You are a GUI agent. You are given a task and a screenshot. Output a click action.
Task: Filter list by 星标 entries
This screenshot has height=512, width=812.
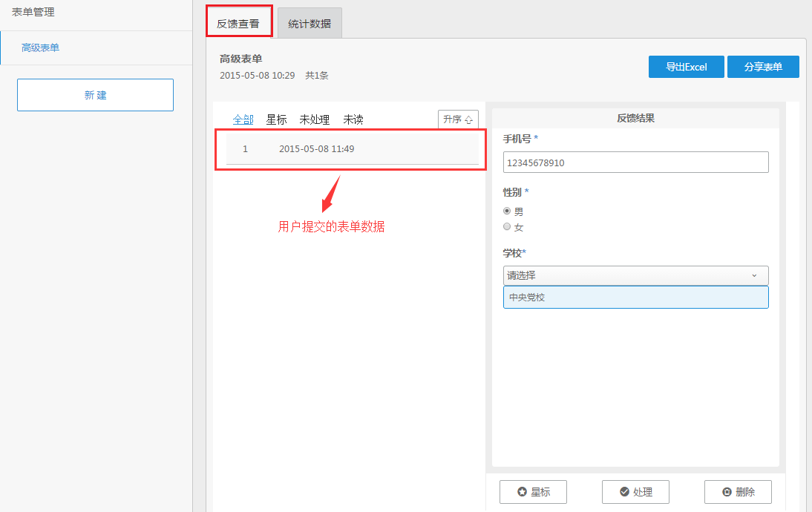point(276,119)
